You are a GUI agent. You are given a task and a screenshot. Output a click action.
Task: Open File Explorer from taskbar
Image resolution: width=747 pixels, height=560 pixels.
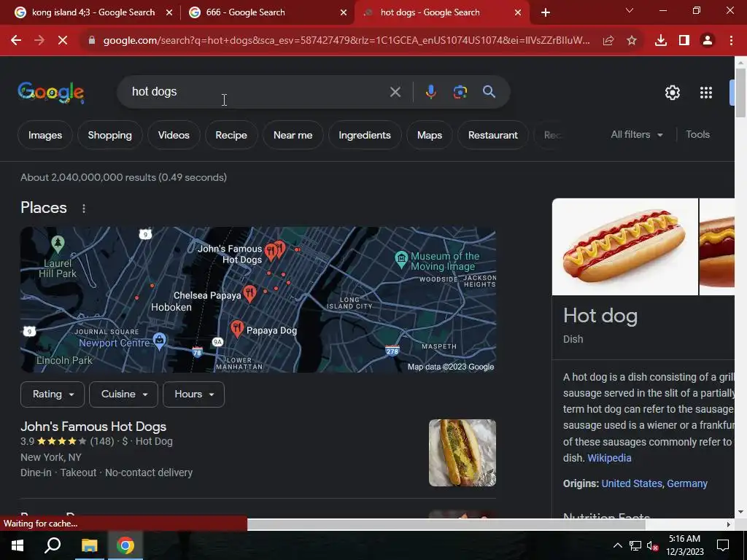pyautogui.click(x=89, y=545)
